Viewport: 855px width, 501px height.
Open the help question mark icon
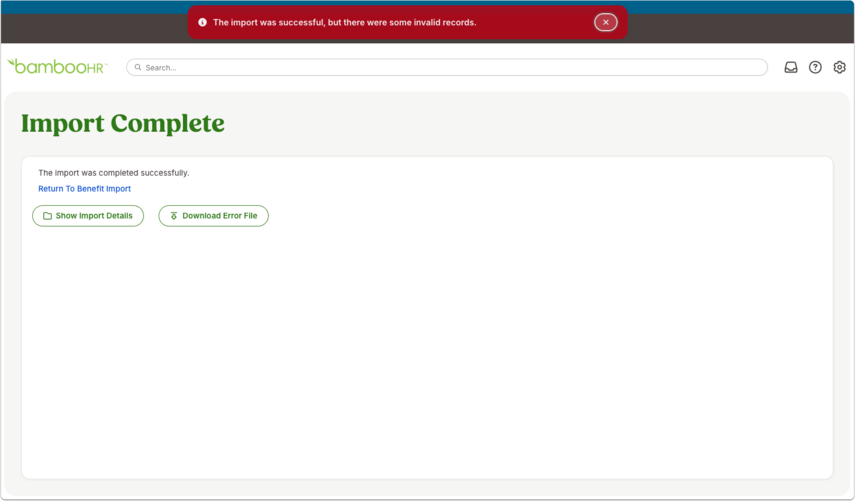click(815, 67)
